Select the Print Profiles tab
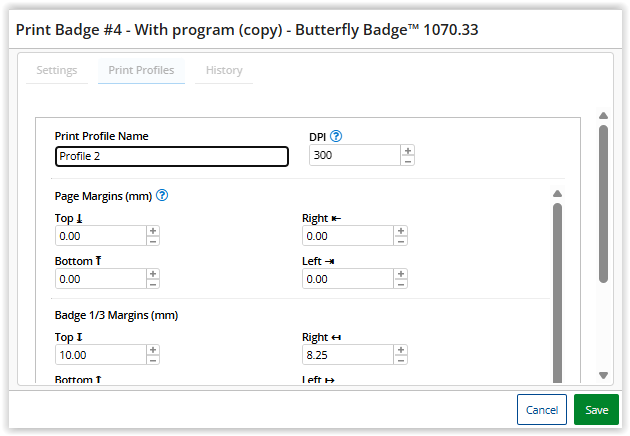 (141, 70)
